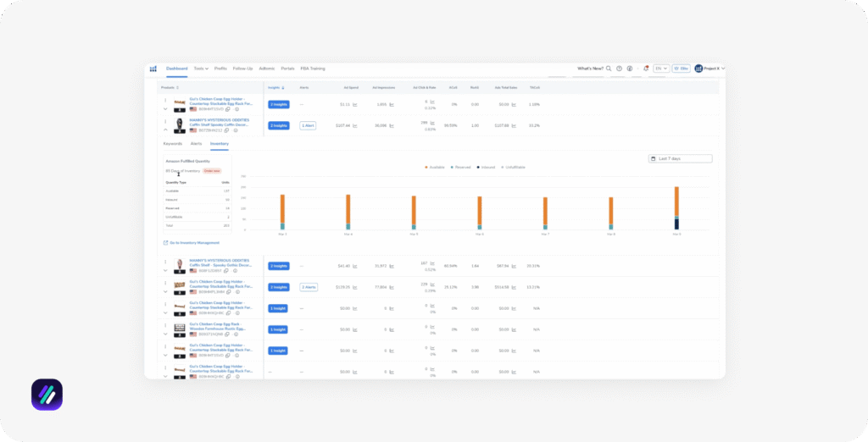The height and width of the screenshot is (442, 868).
Task: Toggle the Available series in chart legend
Action: coord(435,167)
